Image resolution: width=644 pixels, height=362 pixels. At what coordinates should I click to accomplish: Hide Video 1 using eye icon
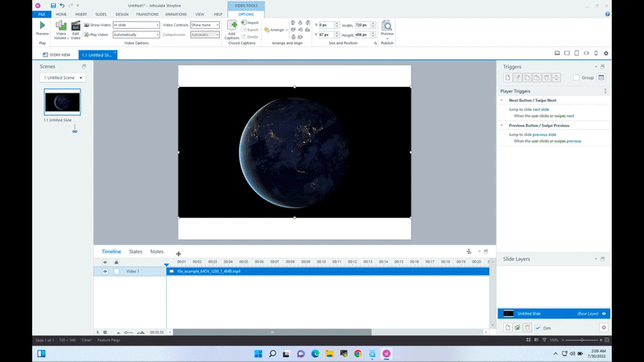105,271
